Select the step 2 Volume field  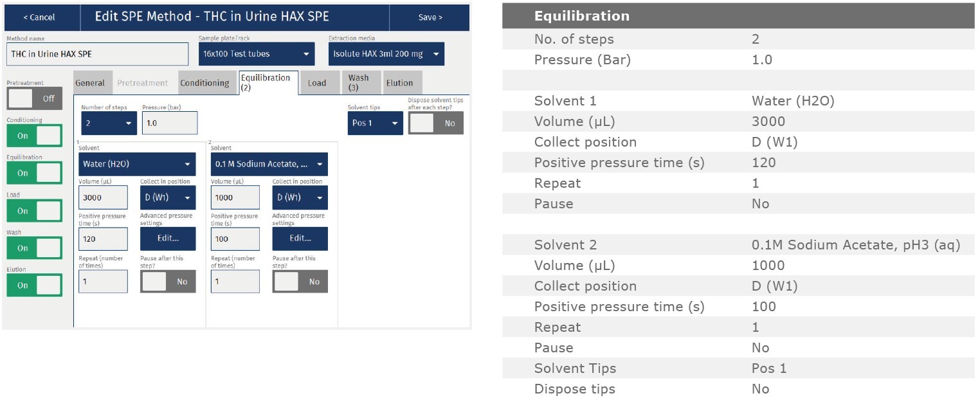[x=235, y=197]
